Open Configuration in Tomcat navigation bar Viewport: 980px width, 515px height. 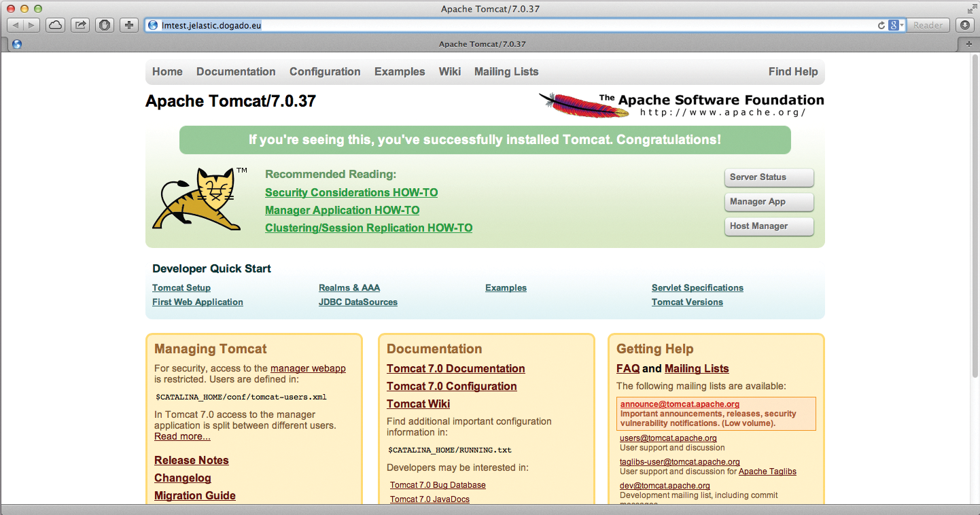(325, 71)
